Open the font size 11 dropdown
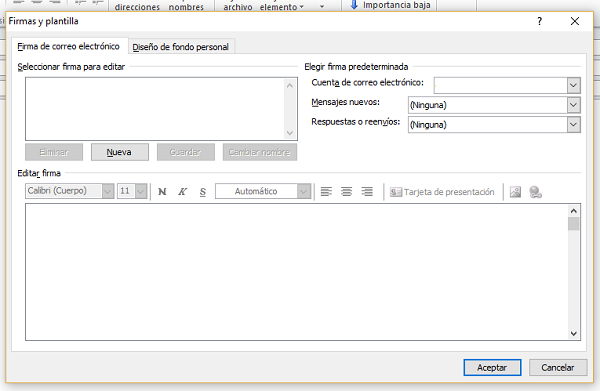This screenshot has width=600, height=391. [141, 191]
